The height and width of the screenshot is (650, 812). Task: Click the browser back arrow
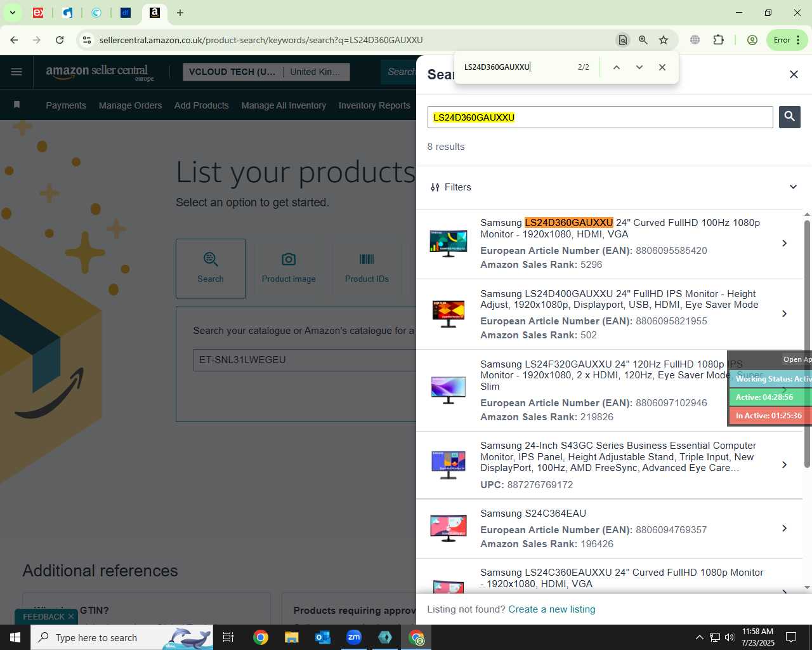[14, 40]
